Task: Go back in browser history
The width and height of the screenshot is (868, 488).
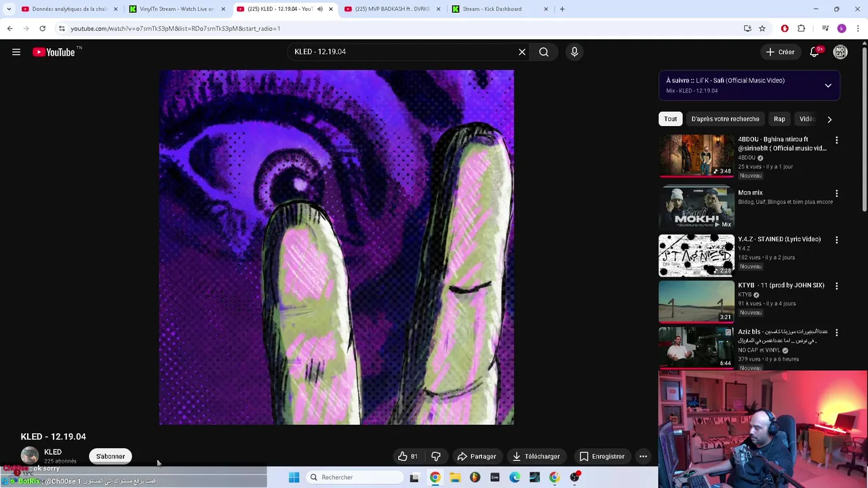Action: 9,28
